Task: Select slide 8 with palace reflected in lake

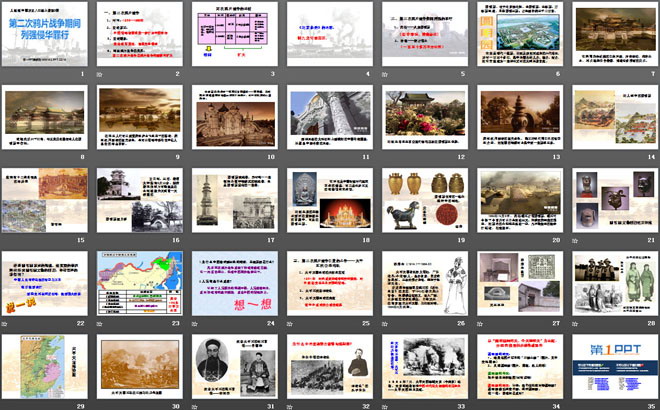Action: (45, 117)
